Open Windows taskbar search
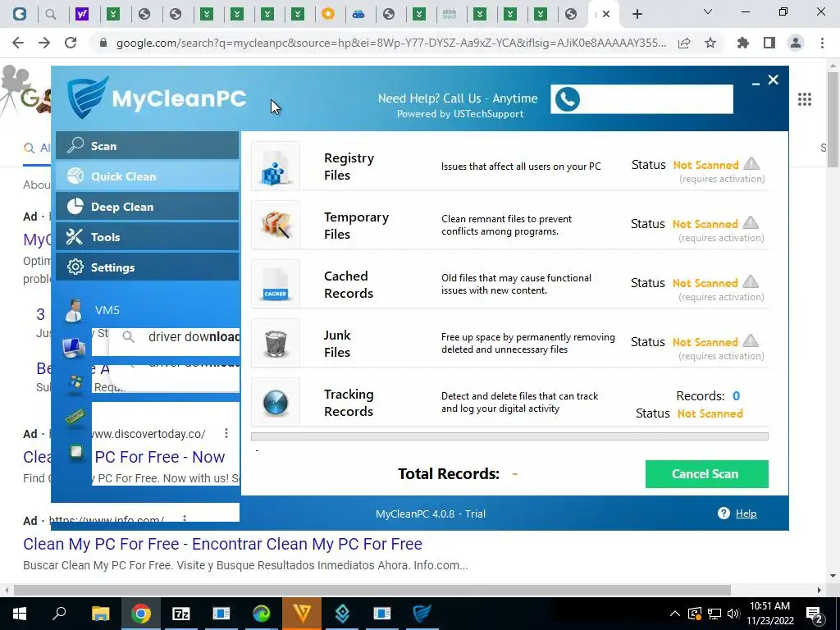840x630 pixels. pos(59,614)
